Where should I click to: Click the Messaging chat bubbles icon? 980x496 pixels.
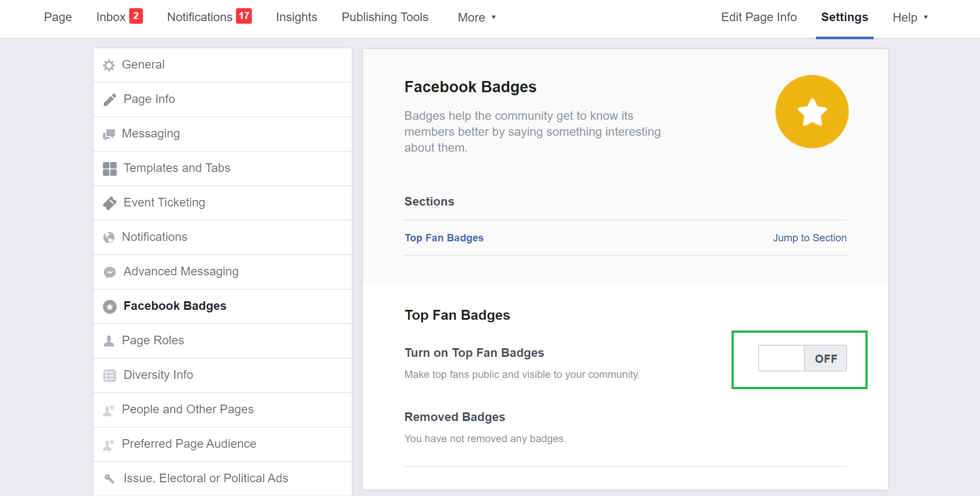click(x=109, y=134)
